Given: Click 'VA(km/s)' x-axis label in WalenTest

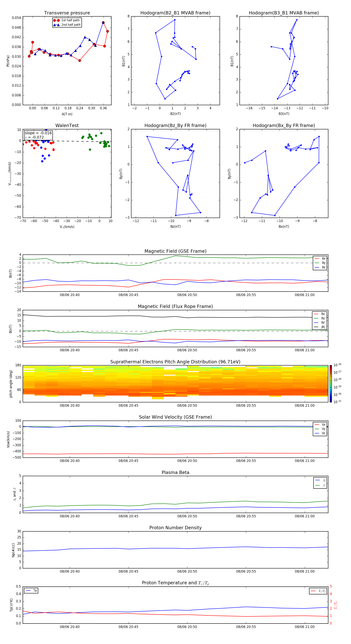Looking at the screenshot, I should point(67,227).
